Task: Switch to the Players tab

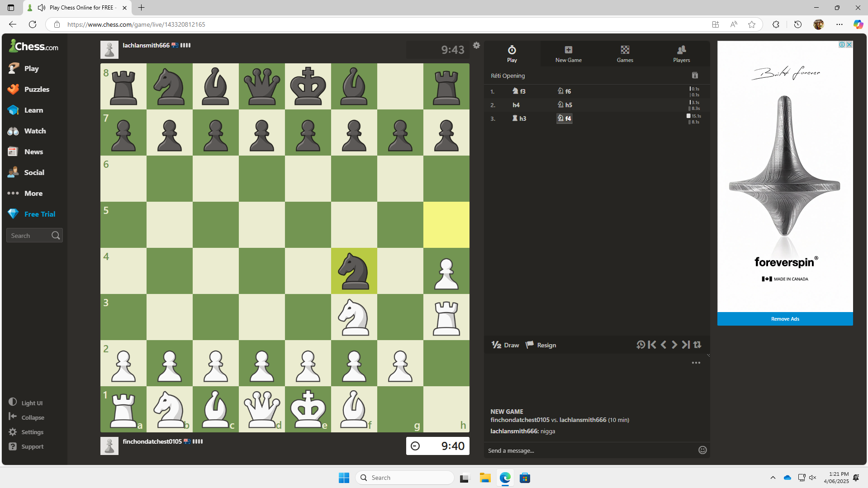Action: (x=681, y=53)
